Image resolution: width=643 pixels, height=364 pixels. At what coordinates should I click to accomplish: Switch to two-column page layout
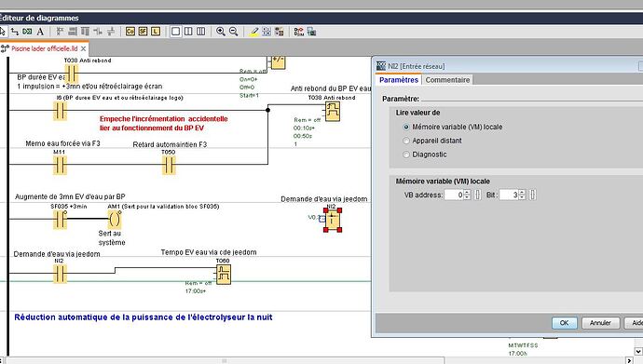pos(188,32)
